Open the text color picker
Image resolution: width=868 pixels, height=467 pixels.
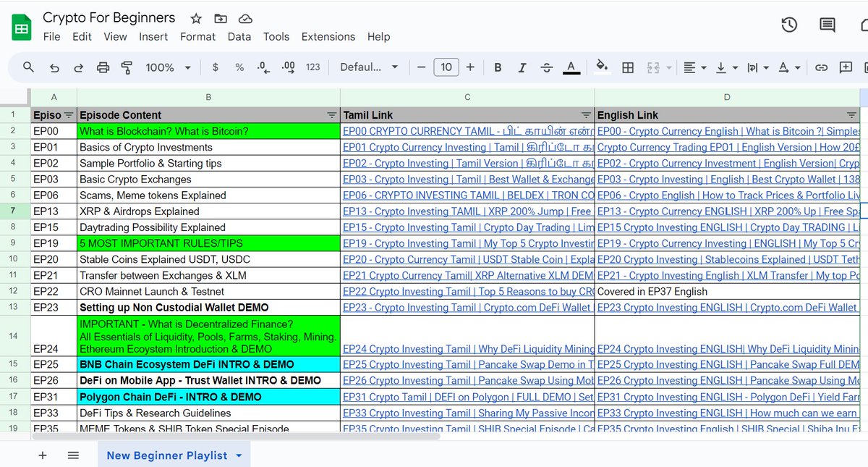click(x=571, y=67)
